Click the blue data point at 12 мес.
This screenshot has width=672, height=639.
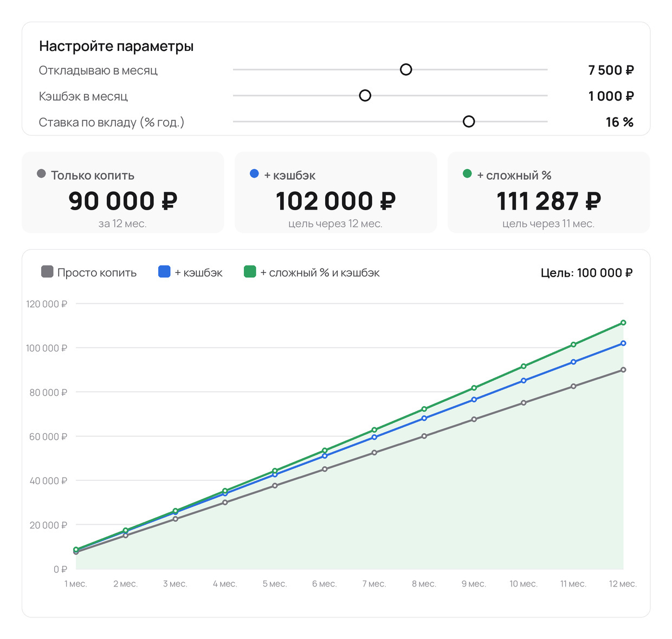pyautogui.click(x=623, y=343)
